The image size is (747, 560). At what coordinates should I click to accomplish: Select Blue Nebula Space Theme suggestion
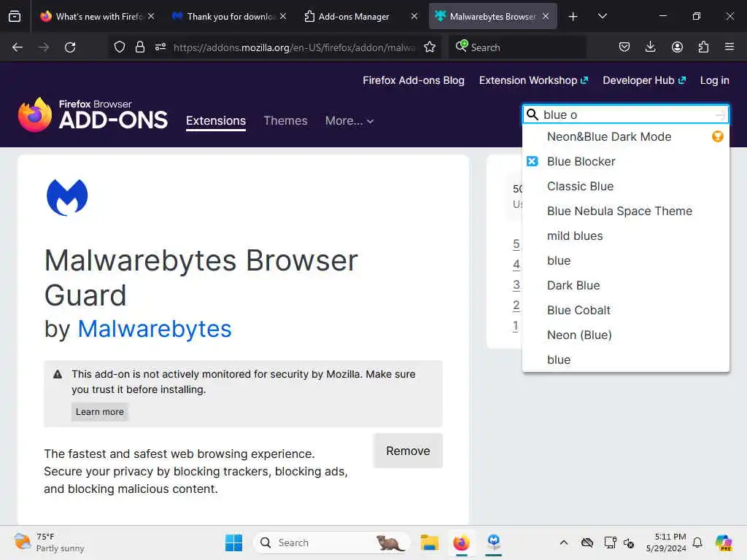pos(625,211)
